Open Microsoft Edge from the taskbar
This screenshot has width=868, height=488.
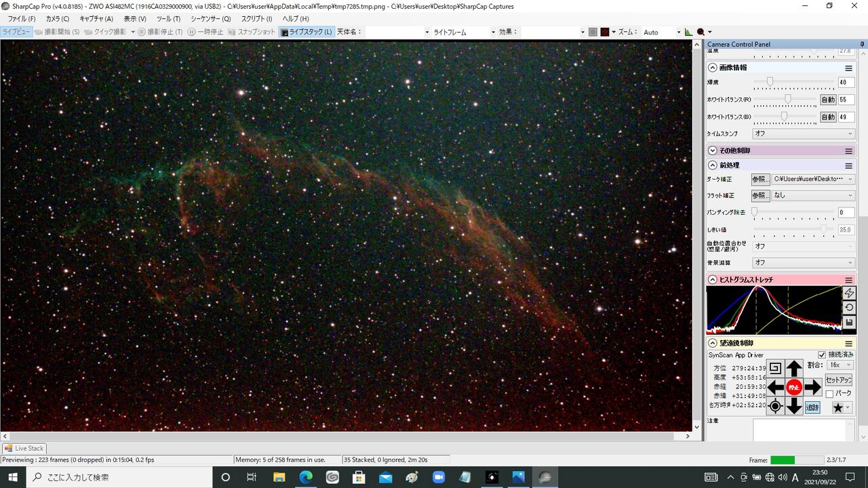pyautogui.click(x=305, y=477)
